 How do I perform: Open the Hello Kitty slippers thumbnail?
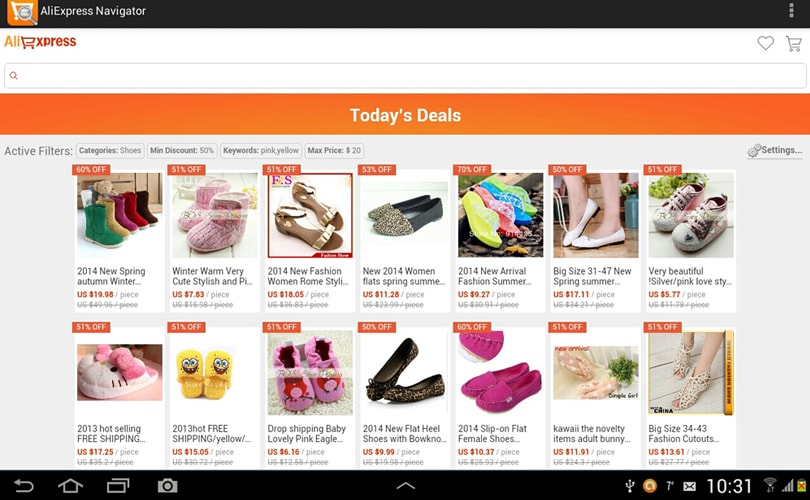tap(119, 372)
